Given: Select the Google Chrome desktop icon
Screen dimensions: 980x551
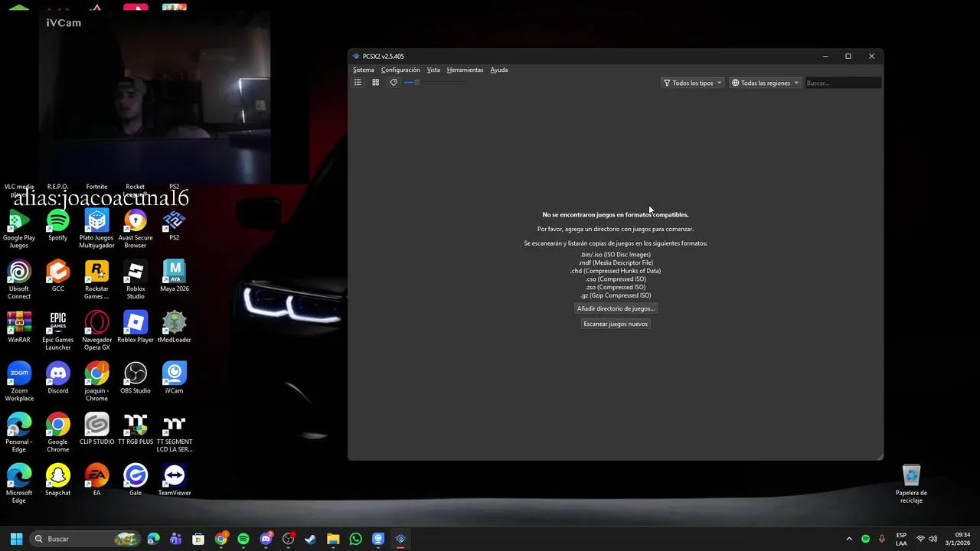Looking at the screenshot, I should pyautogui.click(x=58, y=433).
